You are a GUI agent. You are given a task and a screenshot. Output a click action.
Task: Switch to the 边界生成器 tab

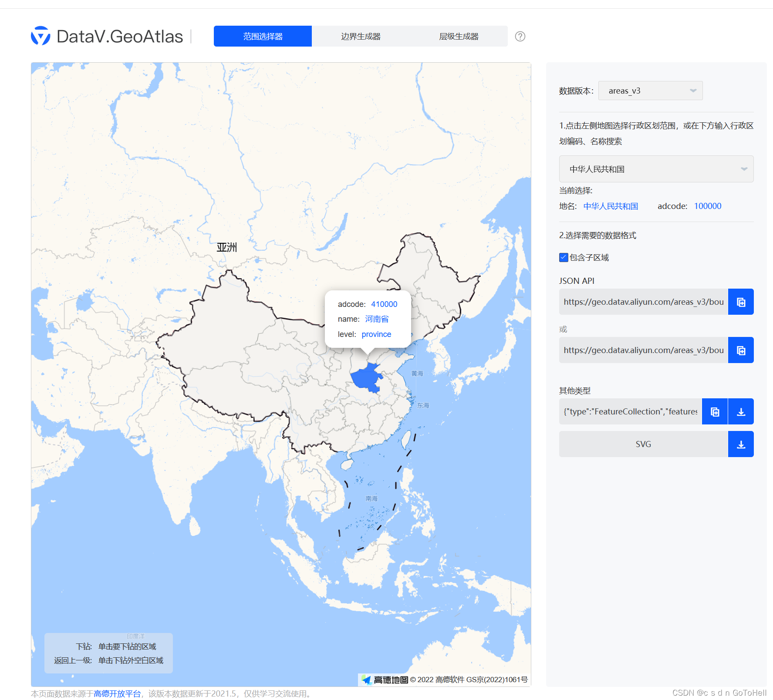click(361, 36)
